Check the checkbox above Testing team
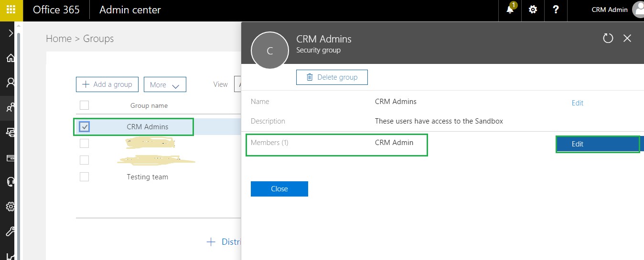The image size is (644, 260). coord(84,160)
